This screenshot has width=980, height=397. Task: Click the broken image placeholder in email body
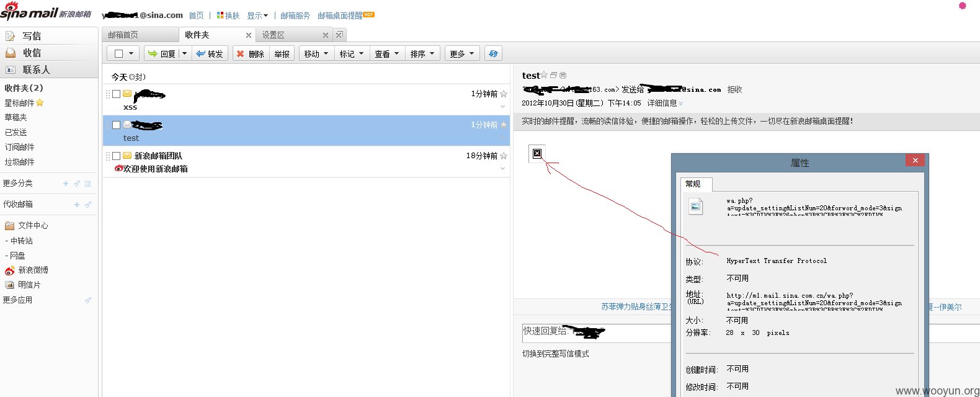[x=537, y=153]
